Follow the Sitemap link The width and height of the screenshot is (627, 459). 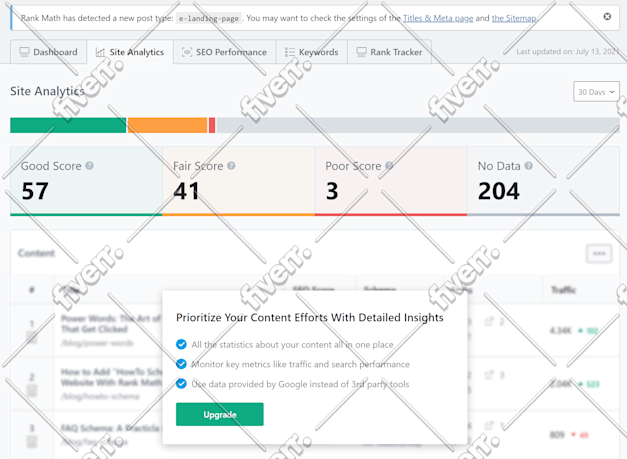(514, 18)
